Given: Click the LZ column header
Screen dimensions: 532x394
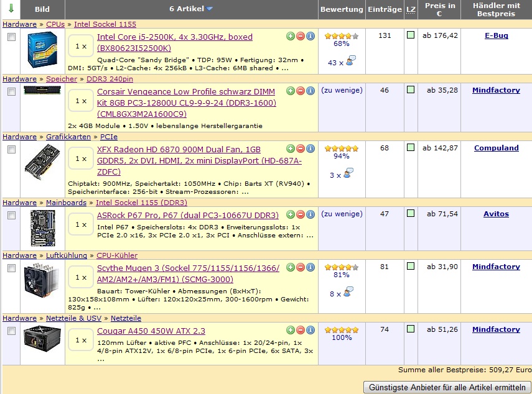Looking at the screenshot, I should click(411, 9).
